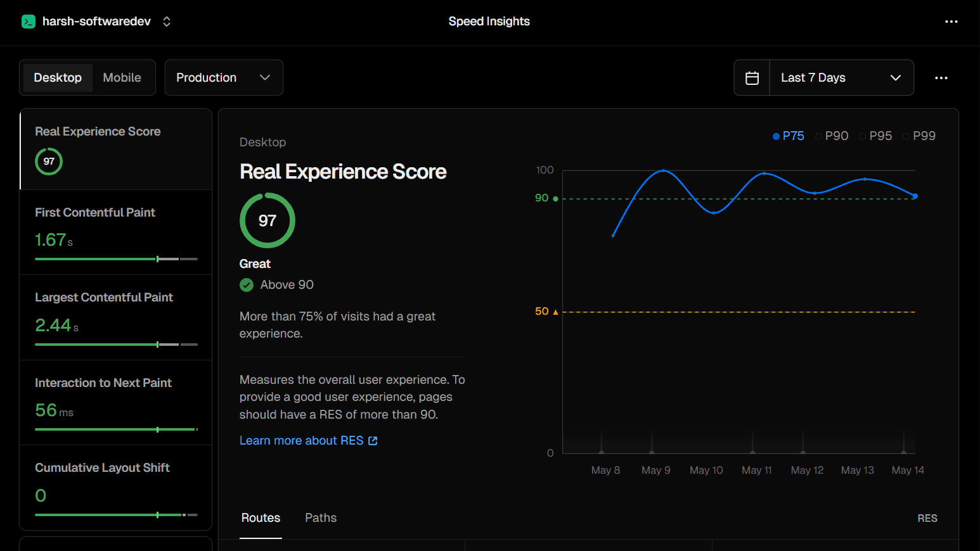Open the project switcher chevrons
The width and height of the screenshot is (980, 551).
click(167, 22)
